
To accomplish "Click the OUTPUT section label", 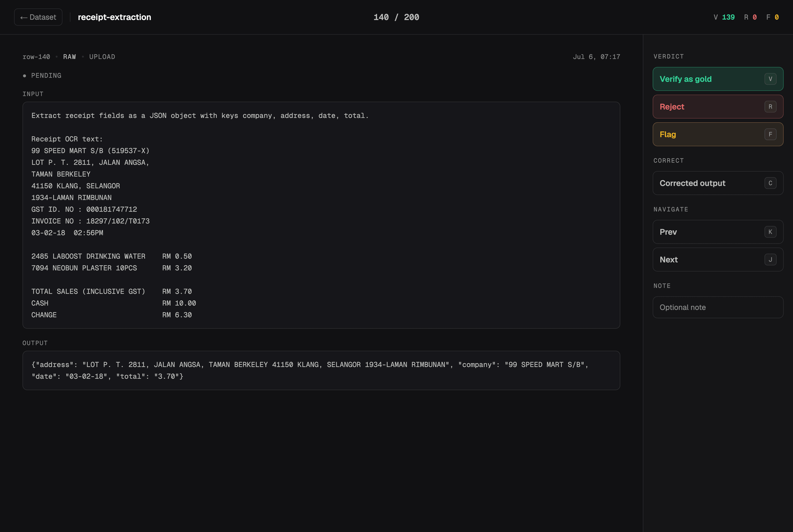I will 35,343.
